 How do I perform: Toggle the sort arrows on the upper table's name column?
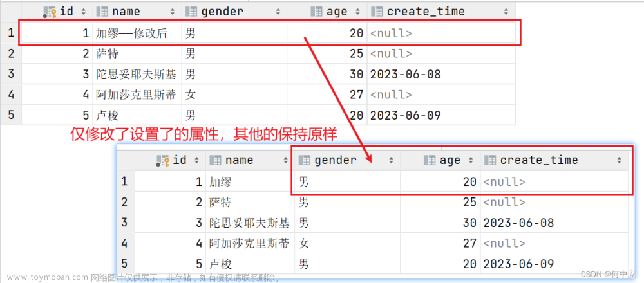click(x=173, y=12)
